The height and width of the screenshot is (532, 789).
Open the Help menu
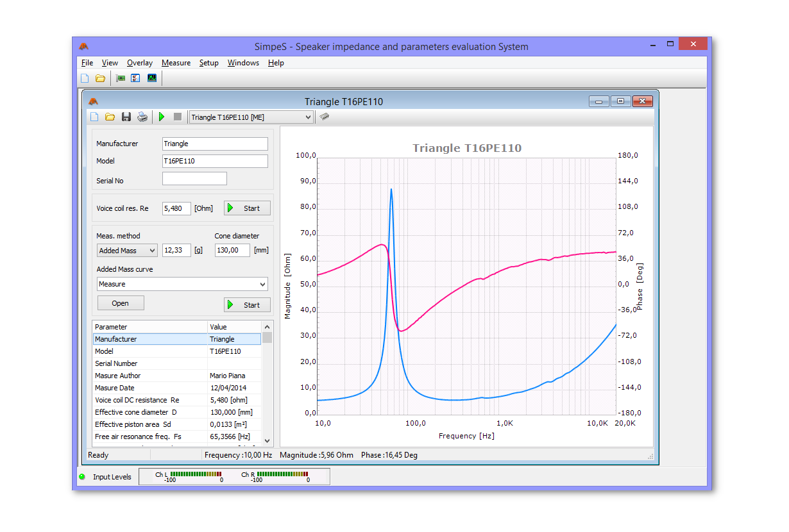coord(276,63)
